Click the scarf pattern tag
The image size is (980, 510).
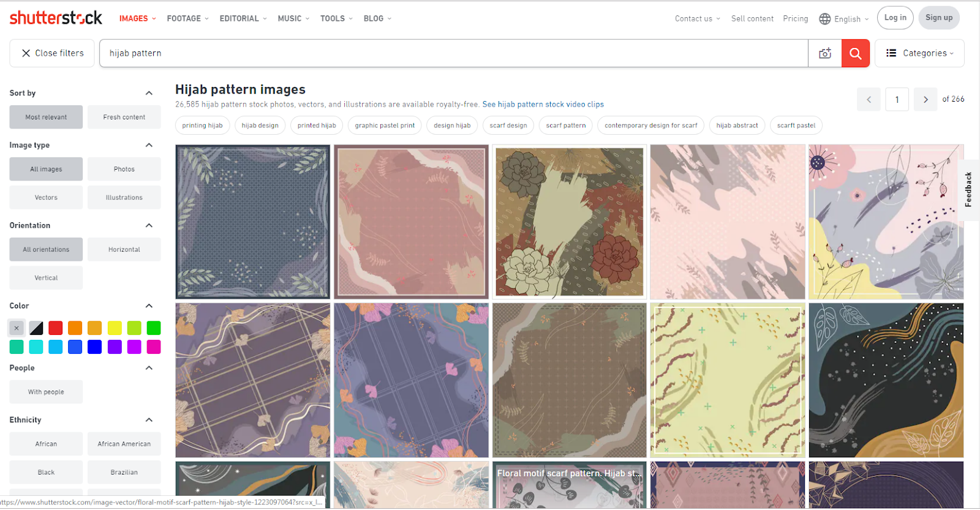coord(566,125)
